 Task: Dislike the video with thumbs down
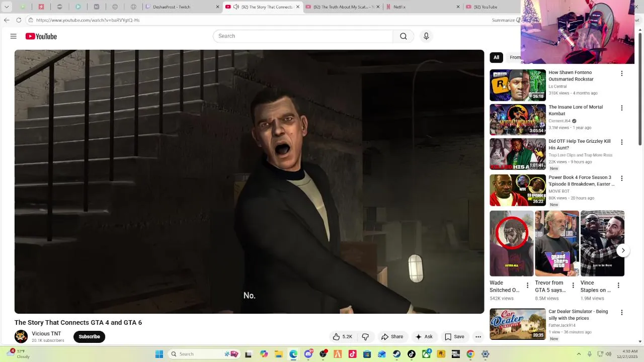pos(366,337)
